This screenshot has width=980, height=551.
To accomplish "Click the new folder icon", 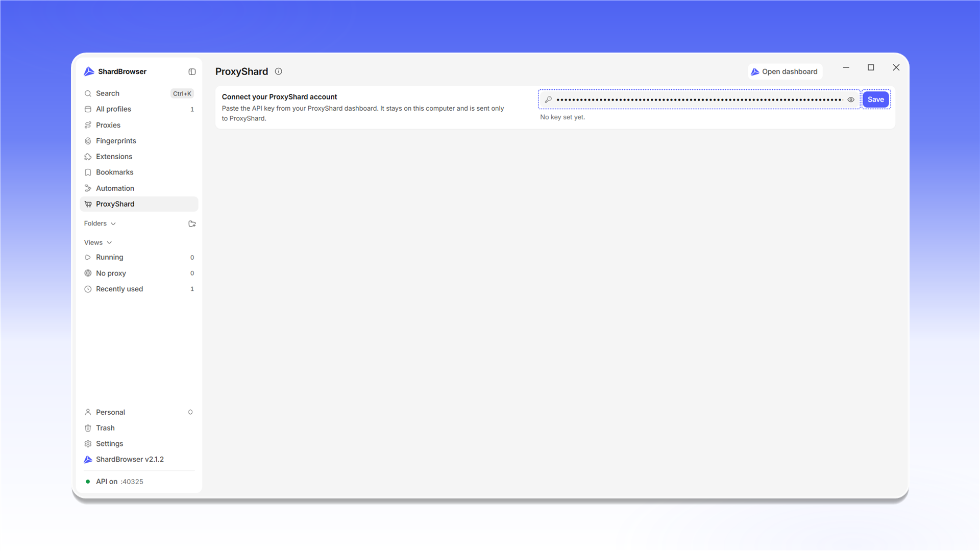I will pyautogui.click(x=192, y=224).
